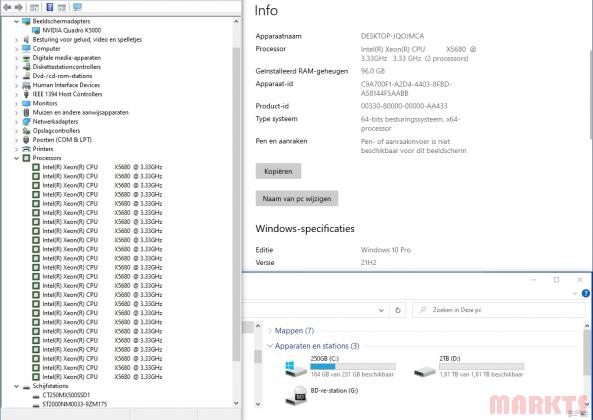Expand the Mappen (7) group
This screenshot has width=593, height=420.
tap(270, 331)
